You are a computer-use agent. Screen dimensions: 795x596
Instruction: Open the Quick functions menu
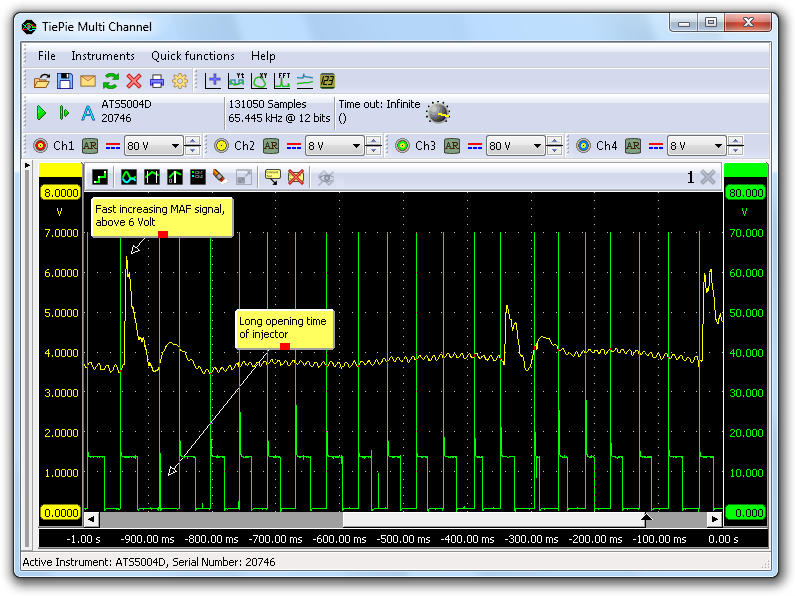tap(193, 56)
